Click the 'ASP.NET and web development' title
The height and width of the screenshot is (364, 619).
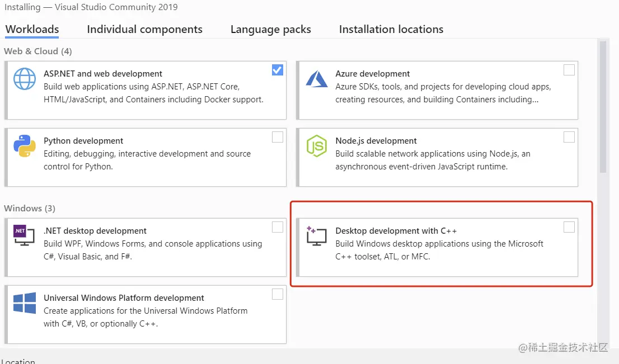[102, 74]
